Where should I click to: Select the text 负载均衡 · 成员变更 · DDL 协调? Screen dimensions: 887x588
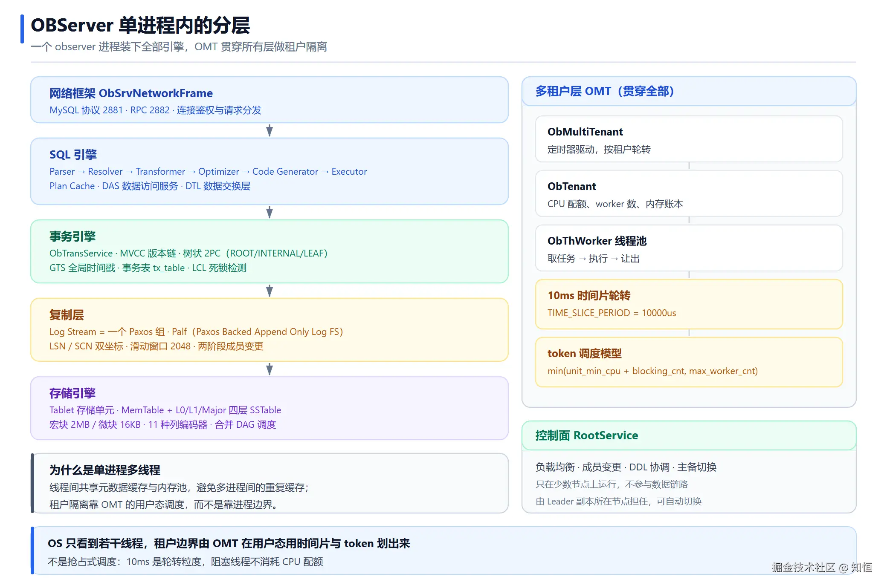coord(626,467)
